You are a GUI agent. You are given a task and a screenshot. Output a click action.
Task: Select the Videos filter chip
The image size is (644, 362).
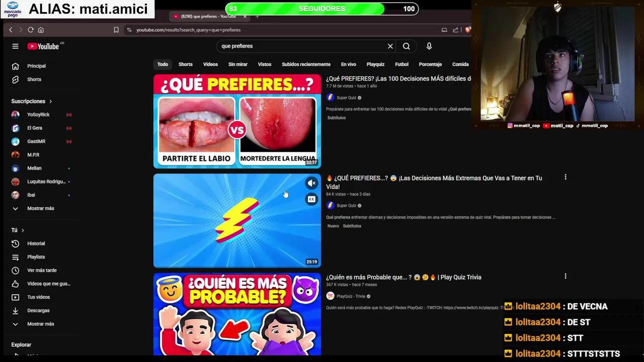[x=210, y=64]
